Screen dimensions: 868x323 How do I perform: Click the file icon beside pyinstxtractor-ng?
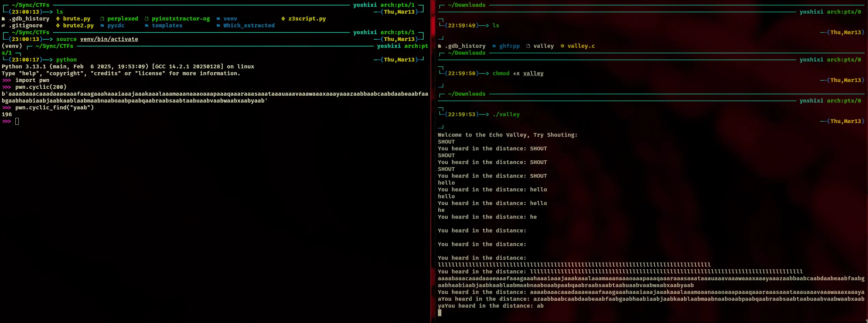(x=147, y=19)
